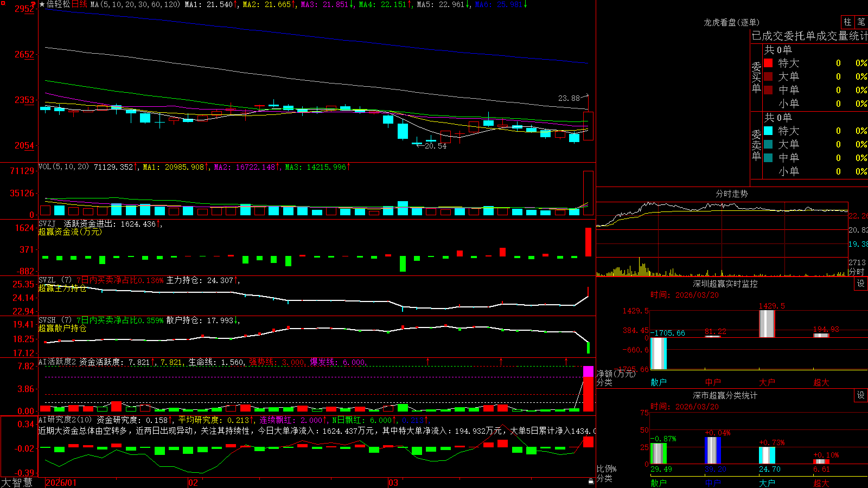Click the 2026/01 date marker on the timeline
The image size is (868, 488).
pos(61,483)
